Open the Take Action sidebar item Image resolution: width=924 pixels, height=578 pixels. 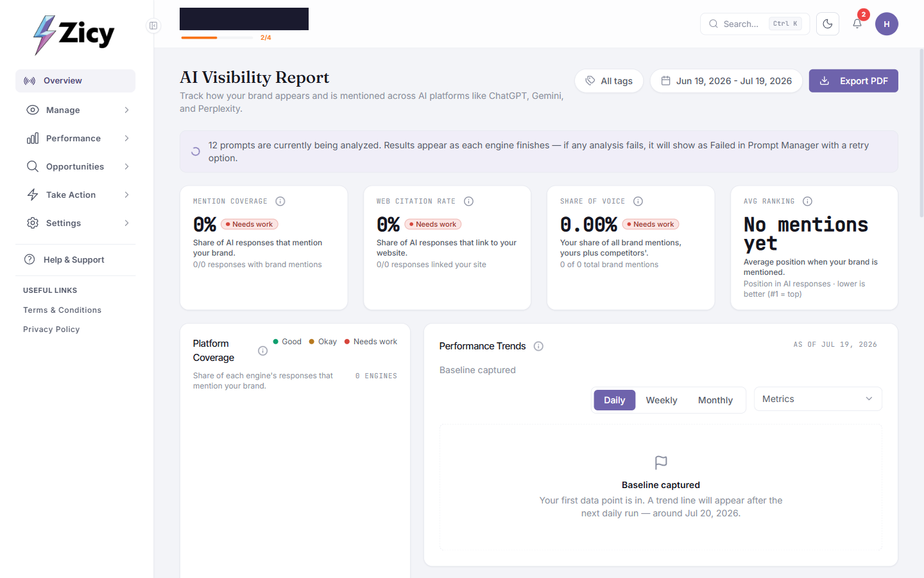[75, 195]
